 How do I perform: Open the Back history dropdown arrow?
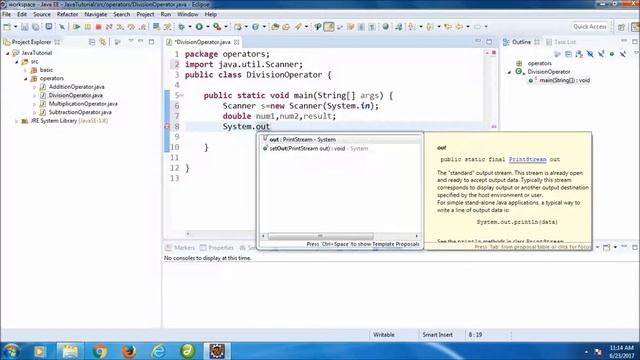[x=468, y=27]
